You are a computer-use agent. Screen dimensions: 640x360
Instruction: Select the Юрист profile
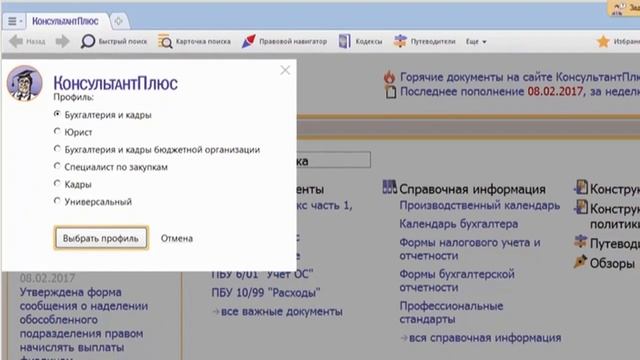(57, 131)
